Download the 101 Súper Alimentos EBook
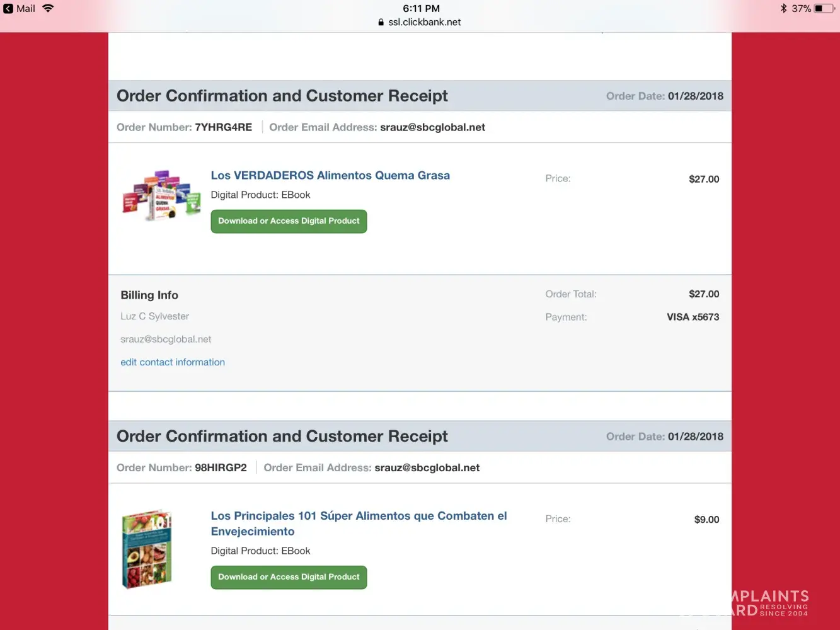Screen dimensions: 840x630 click(289, 577)
